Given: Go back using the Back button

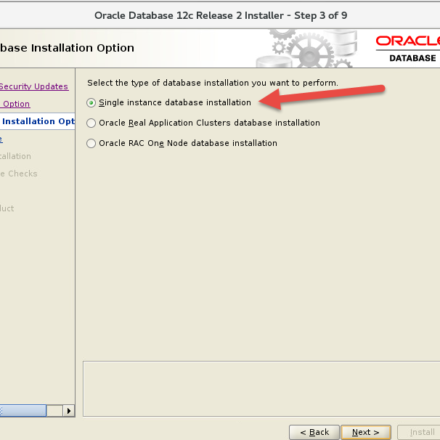Looking at the screenshot, I should click(x=314, y=432).
